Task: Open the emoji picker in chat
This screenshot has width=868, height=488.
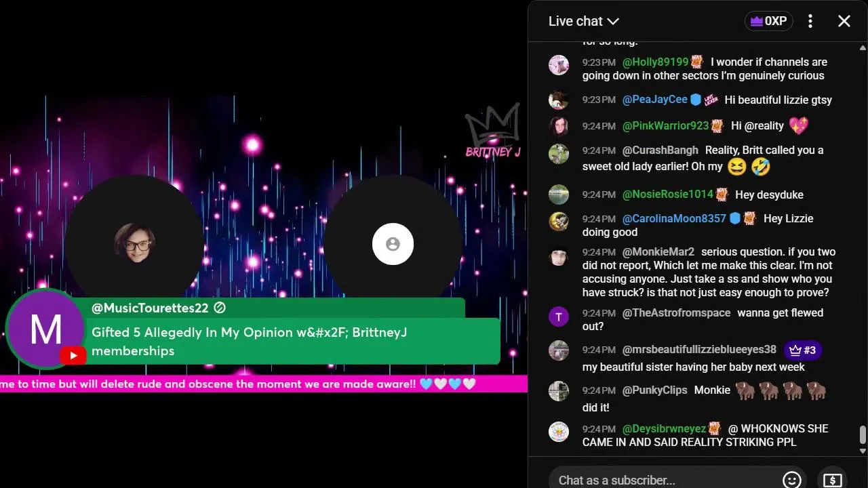Action: click(791, 480)
